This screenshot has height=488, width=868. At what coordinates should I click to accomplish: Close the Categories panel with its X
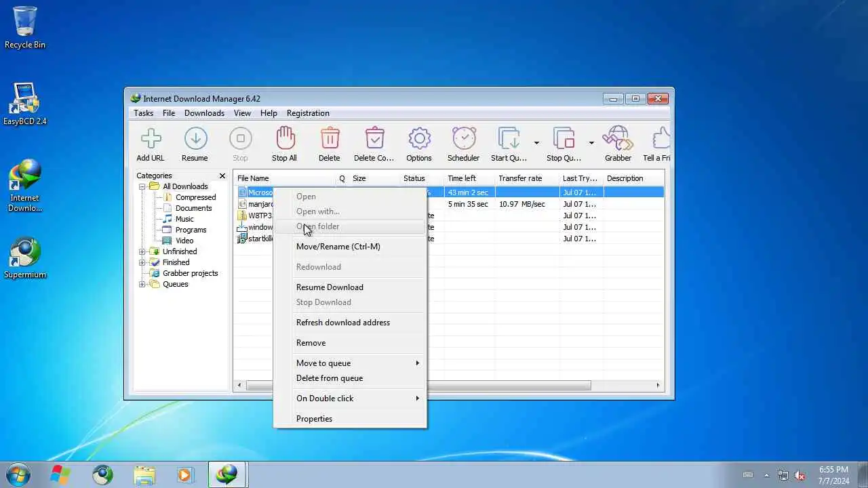pos(222,176)
